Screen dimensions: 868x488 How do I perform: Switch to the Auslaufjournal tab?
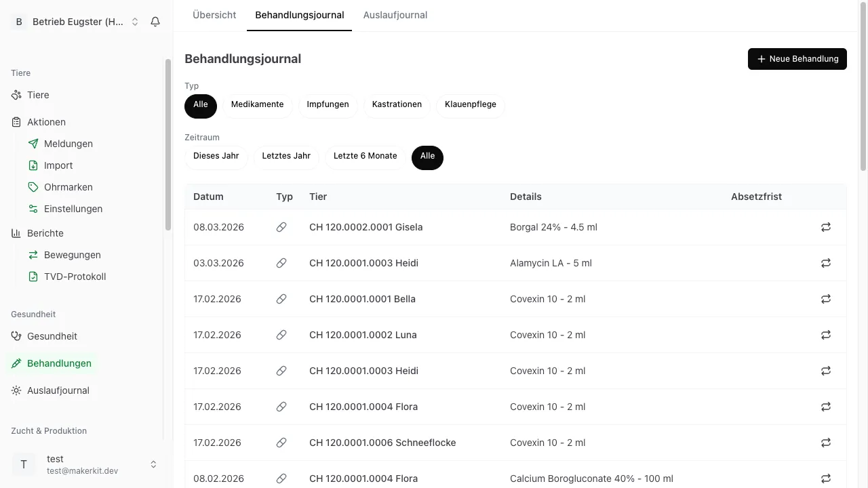coord(395,15)
